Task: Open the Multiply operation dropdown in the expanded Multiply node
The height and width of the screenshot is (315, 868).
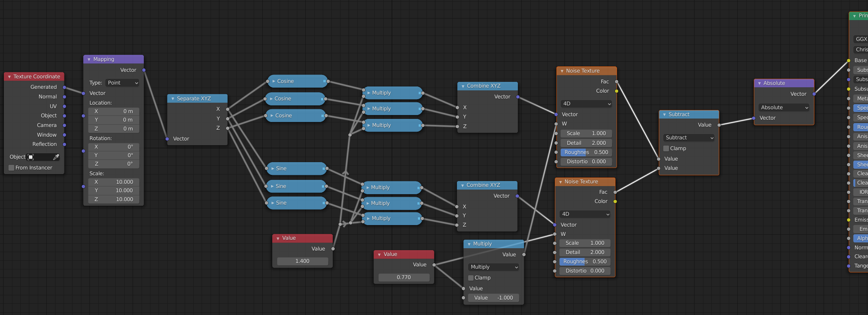Action: [x=494, y=267]
